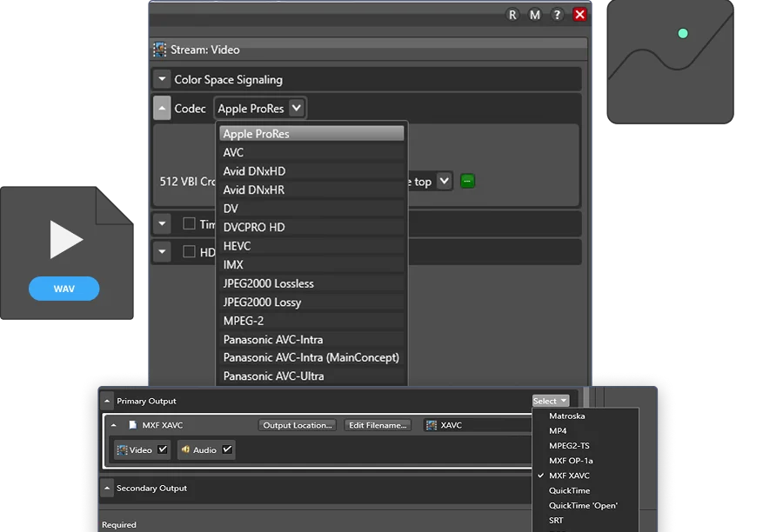Select Apple ProRes in codec list

point(311,134)
